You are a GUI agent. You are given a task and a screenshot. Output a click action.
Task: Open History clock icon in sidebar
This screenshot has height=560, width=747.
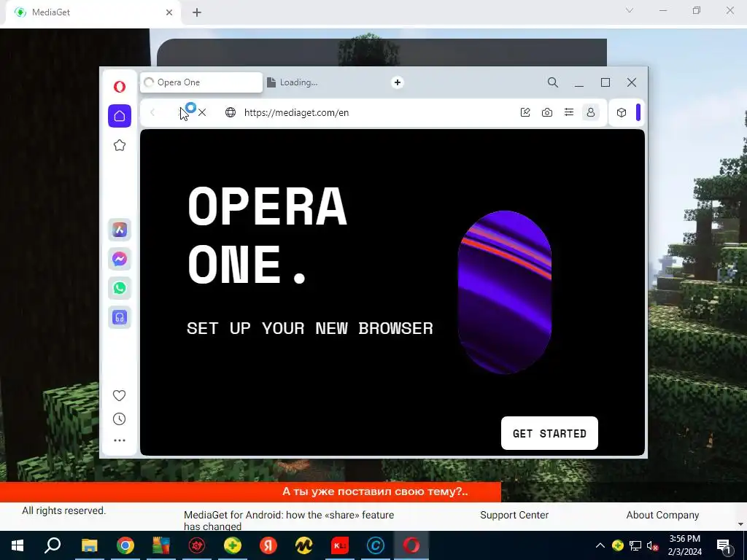click(x=119, y=419)
